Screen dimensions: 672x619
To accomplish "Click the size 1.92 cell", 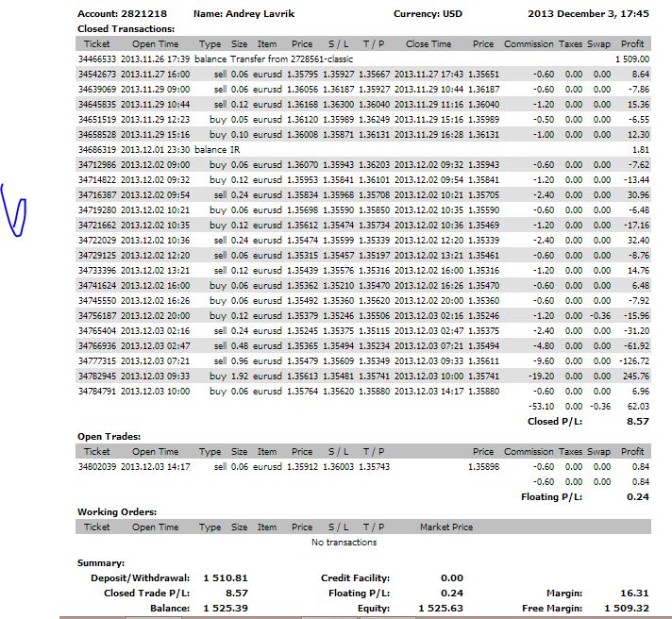I will 240,376.
